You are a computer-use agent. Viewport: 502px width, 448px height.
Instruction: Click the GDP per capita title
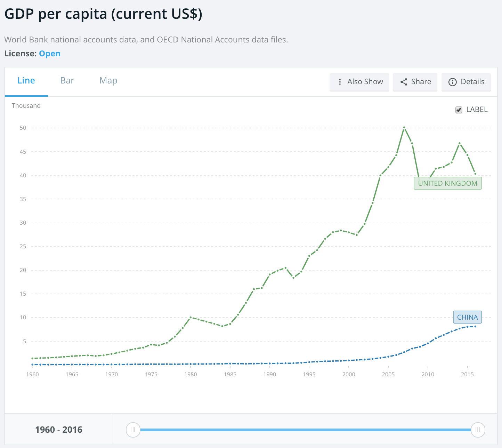103,14
